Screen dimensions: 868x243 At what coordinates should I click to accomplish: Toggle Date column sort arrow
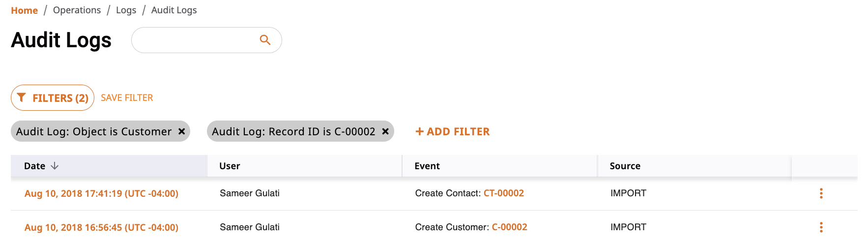pos(55,166)
